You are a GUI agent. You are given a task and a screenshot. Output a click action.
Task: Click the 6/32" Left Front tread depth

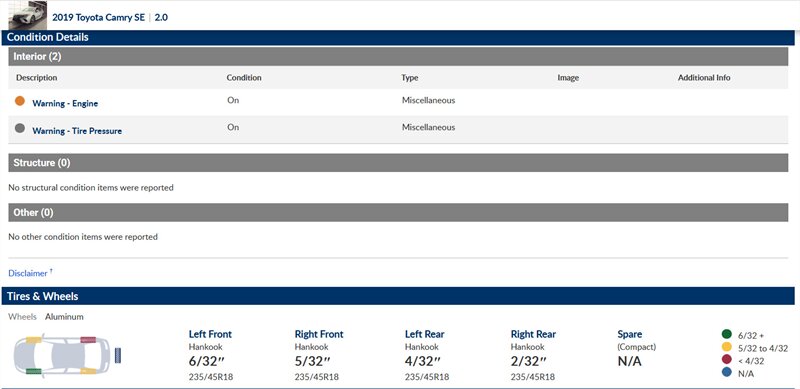(x=207, y=361)
